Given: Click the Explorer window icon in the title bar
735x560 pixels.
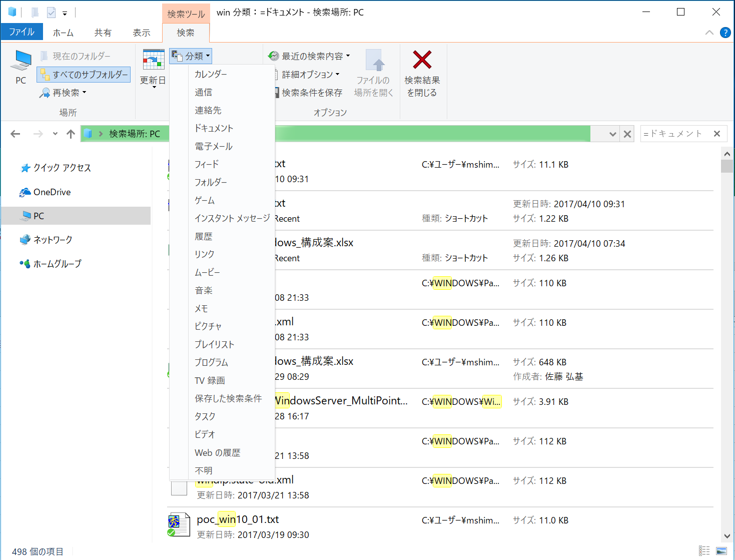Looking at the screenshot, I should tap(13, 12).
